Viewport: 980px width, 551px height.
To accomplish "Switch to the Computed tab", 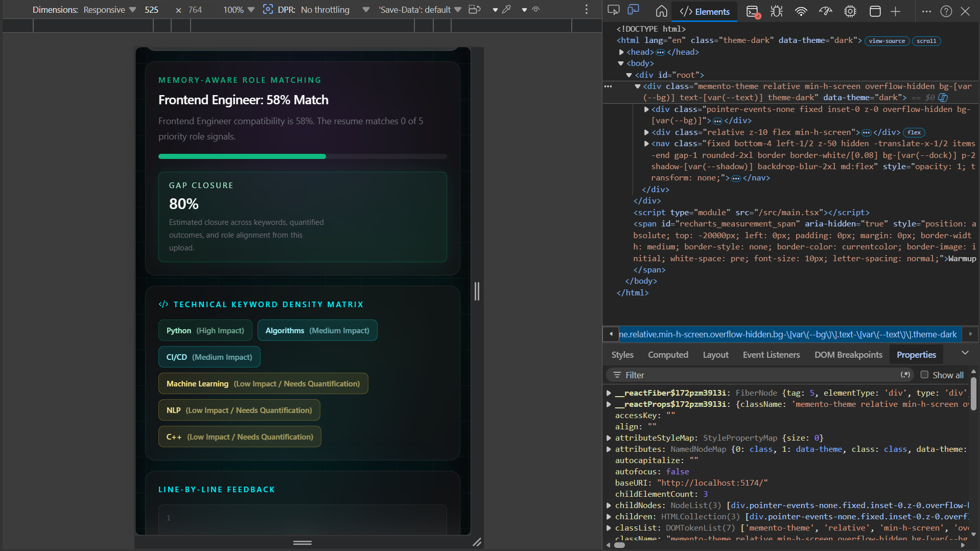I will coord(668,355).
